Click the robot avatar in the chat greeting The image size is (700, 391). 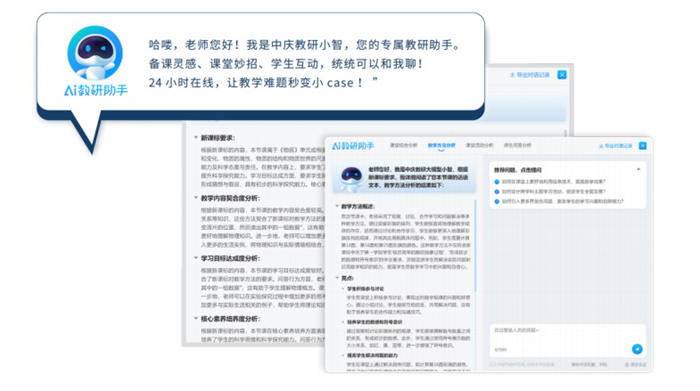click(351, 178)
